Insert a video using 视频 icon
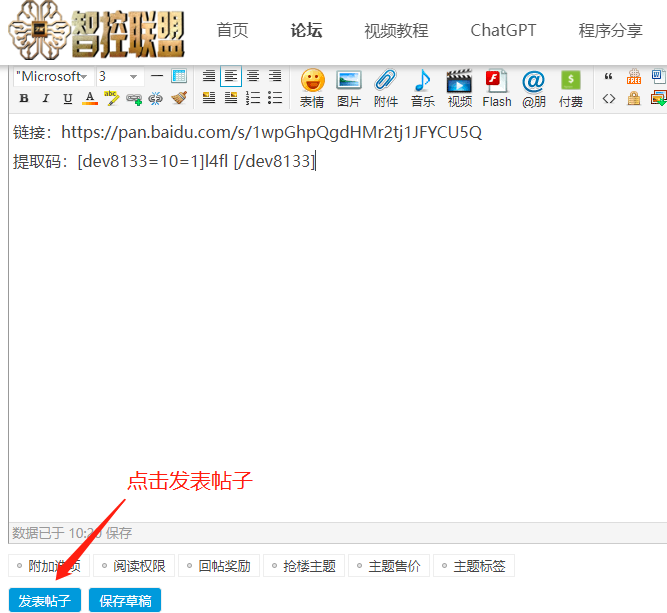This screenshot has height=613, width=667. (x=459, y=86)
